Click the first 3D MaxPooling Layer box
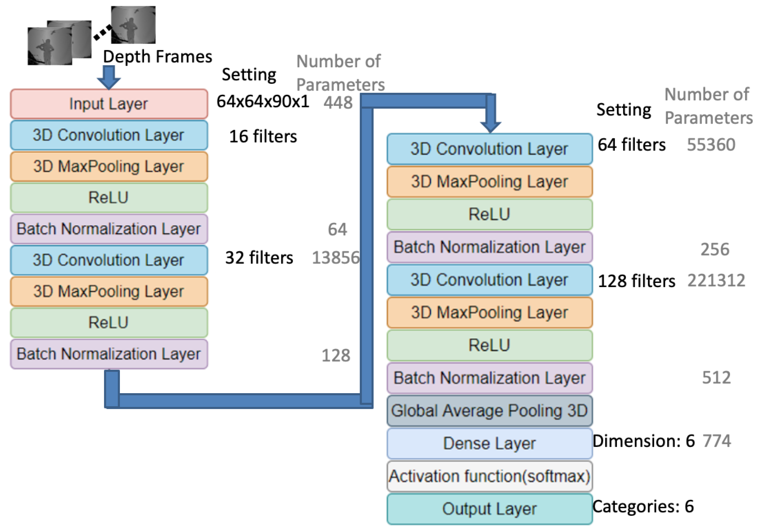761x532 pixels. click(x=109, y=166)
